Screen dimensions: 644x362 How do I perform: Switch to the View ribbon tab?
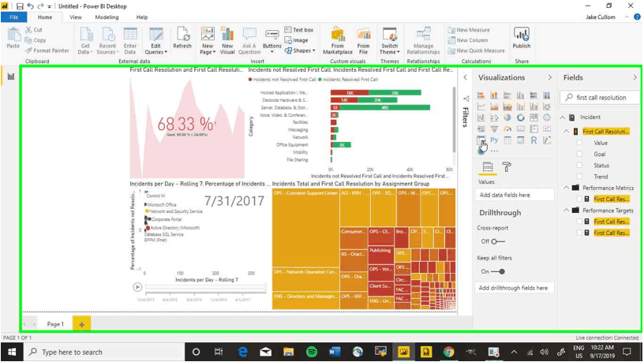click(76, 17)
